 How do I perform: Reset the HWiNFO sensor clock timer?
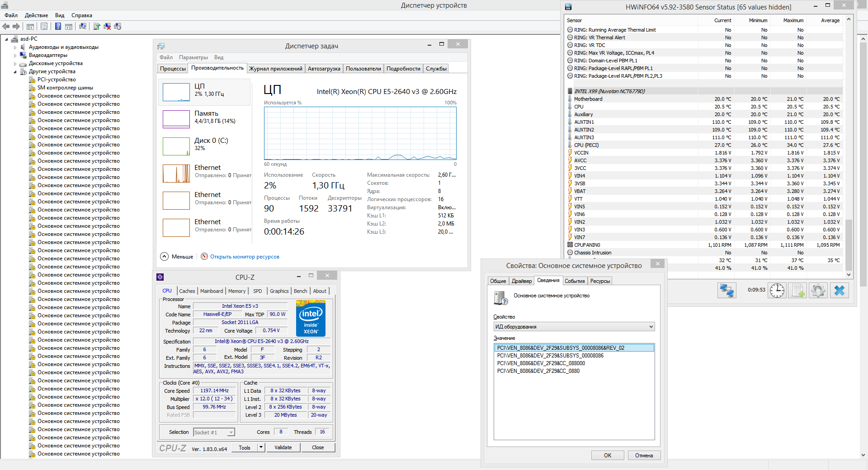click(777, 290)
